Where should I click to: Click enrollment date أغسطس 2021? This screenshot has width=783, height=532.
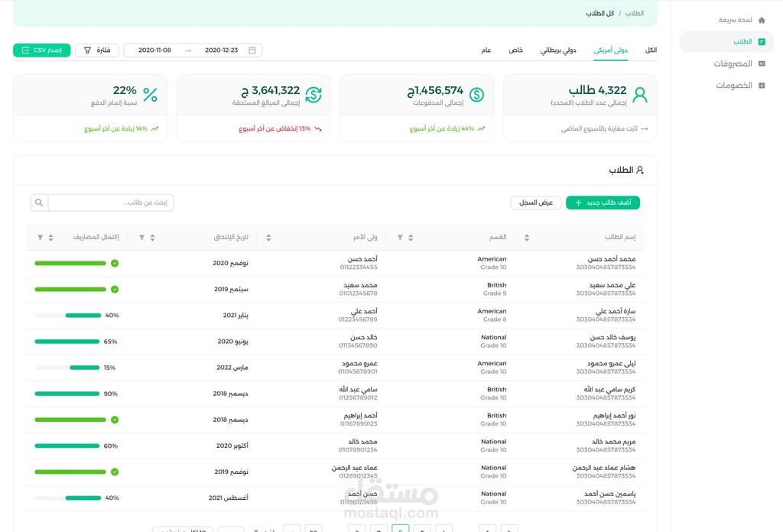coord(228,498)
